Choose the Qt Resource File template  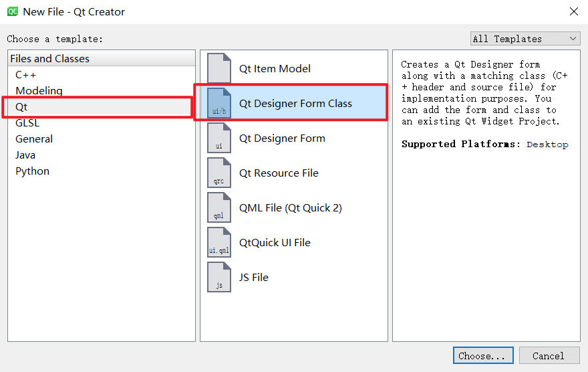[x=294, y=173]
